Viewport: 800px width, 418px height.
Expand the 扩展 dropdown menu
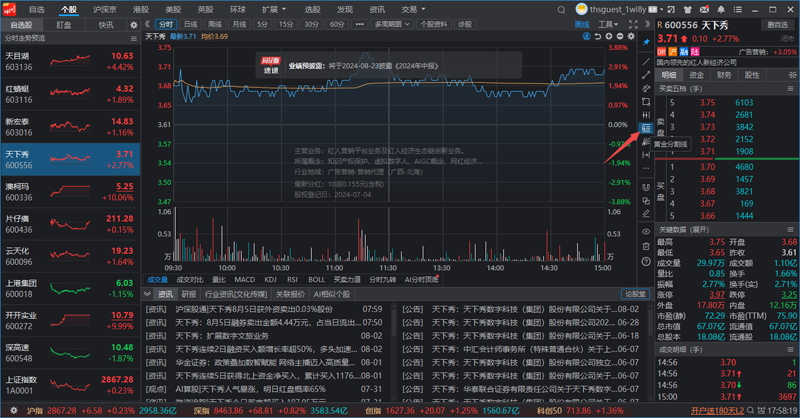coord(270,8)
